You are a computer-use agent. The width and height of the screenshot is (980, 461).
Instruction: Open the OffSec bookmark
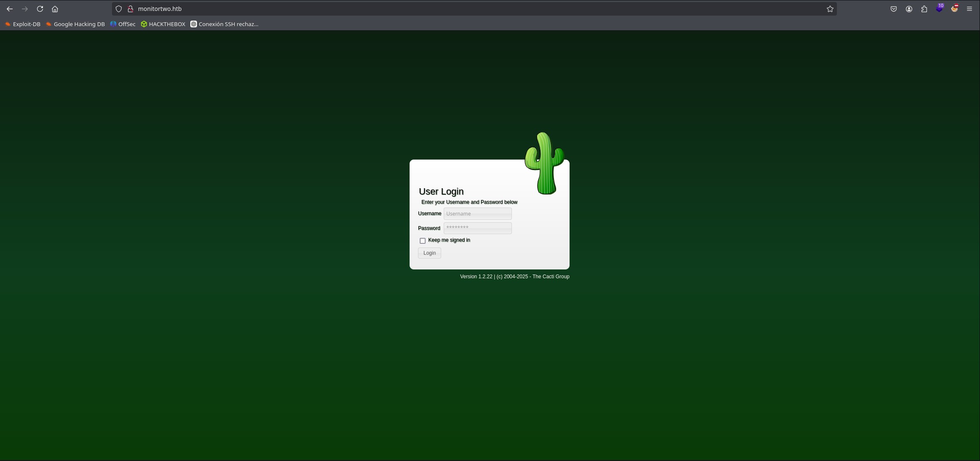pyautogui.click(x=123, y=24)
